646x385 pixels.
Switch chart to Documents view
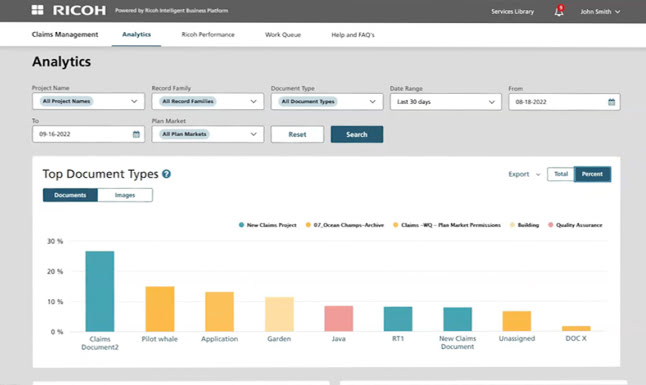70,195
